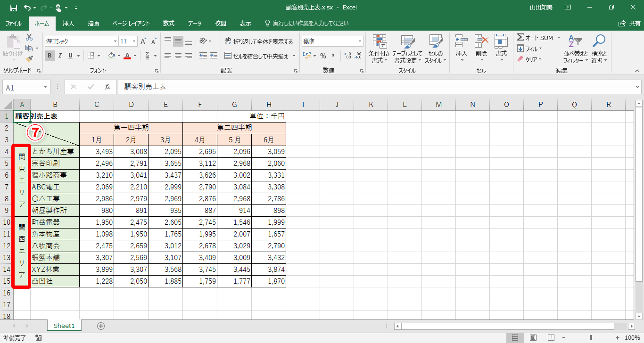Expand the オート SUM dropdown arrow
Image resolution: width=644 pixels, height=343 pixels.
point(559,38)
